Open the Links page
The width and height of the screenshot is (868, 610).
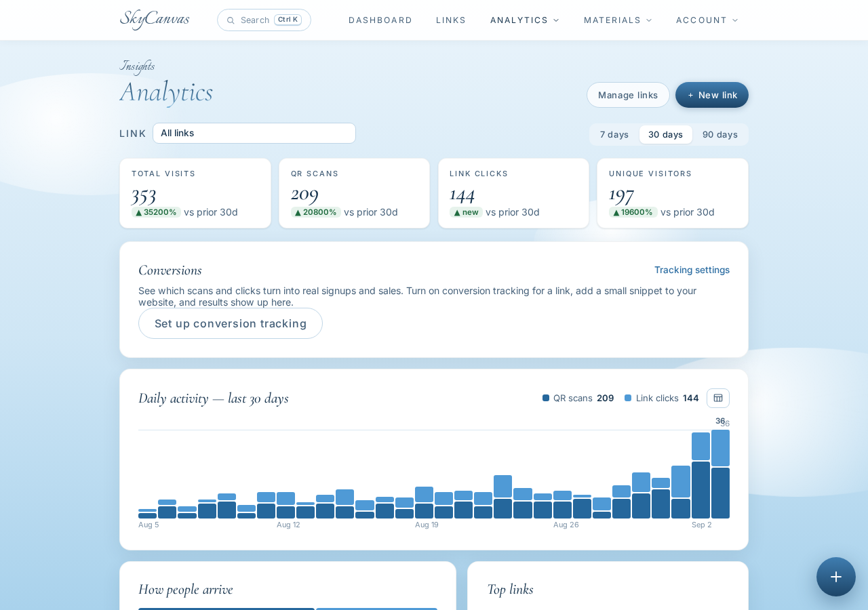451,20
